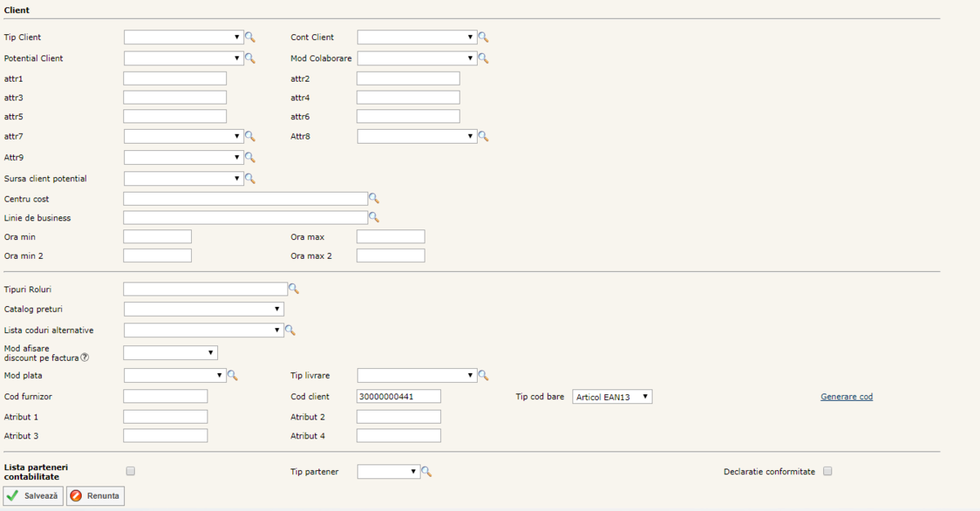
Task: Click the magnifier icon for Centru cost
Action: tap(374, 198)
